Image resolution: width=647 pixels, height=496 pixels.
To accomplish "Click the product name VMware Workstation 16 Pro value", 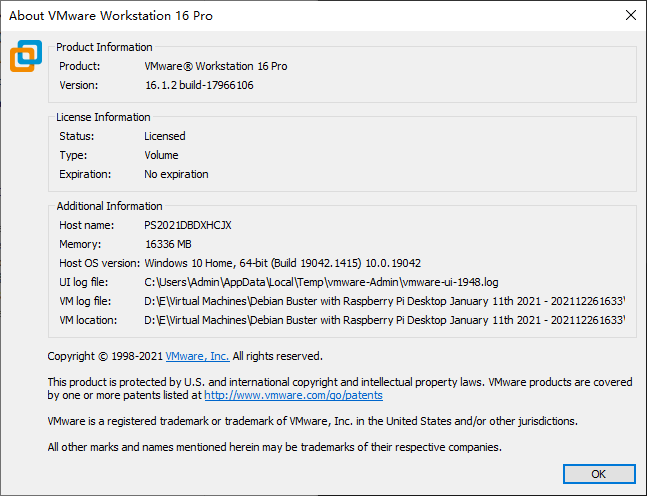I will tap(216, 66).
